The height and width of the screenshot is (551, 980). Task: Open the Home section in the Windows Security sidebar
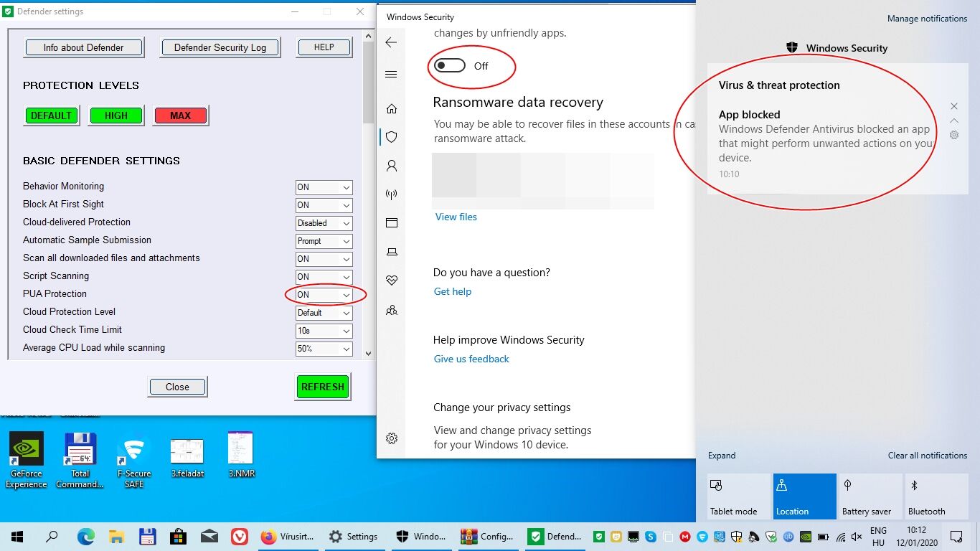392,109
